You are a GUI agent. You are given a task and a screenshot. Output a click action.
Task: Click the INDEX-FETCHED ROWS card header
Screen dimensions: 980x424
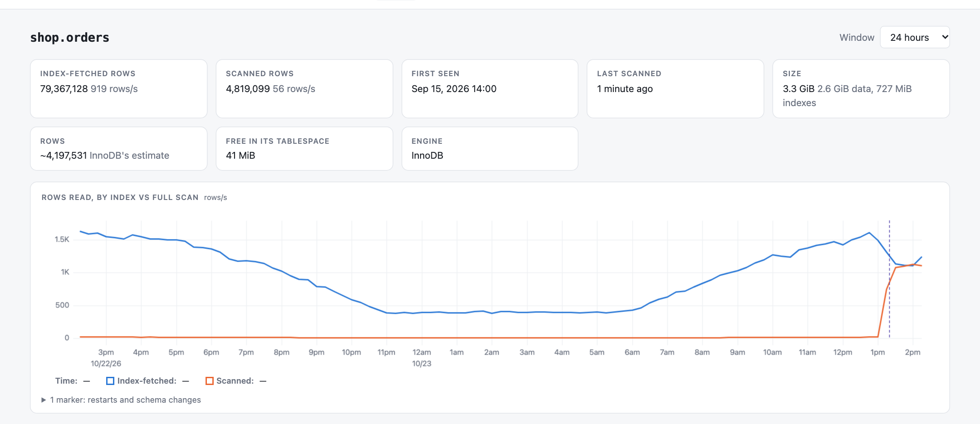(88, 73)
